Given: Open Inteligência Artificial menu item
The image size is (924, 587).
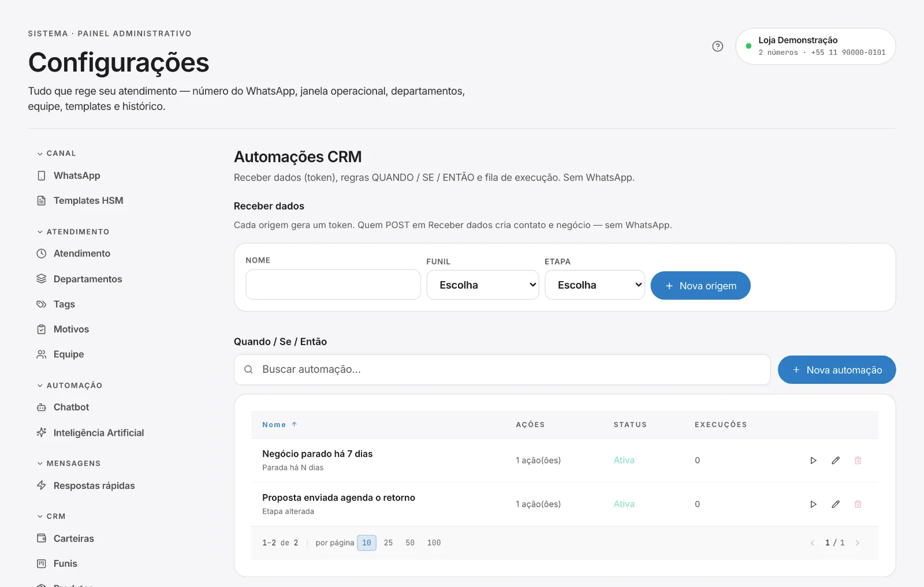Looking at the screenshot, I should pos(99,433).
